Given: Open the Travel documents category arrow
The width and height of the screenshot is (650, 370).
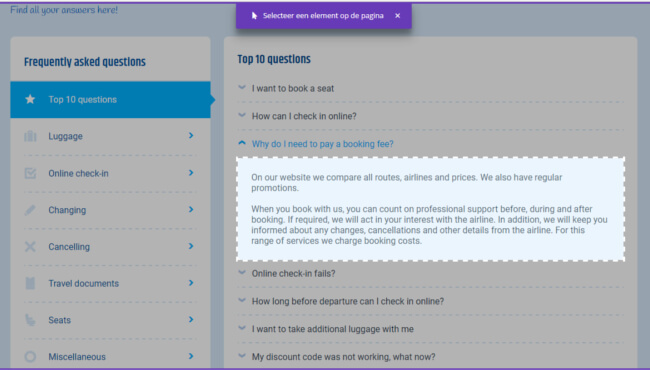Looking at the screenshot, I should tap(191, 283).
